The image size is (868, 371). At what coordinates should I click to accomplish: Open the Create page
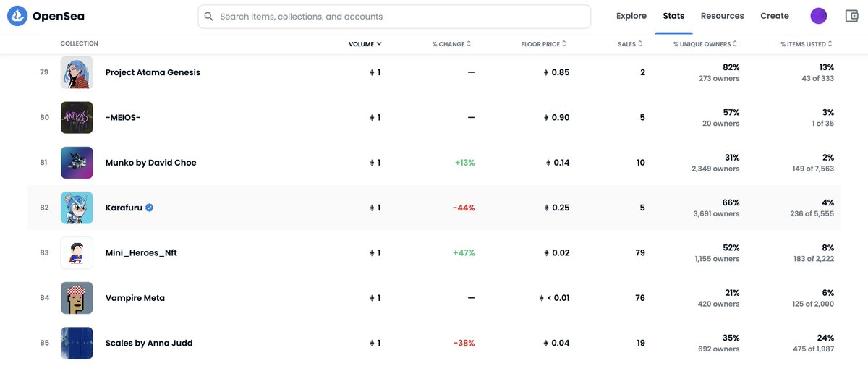(775, 16)
